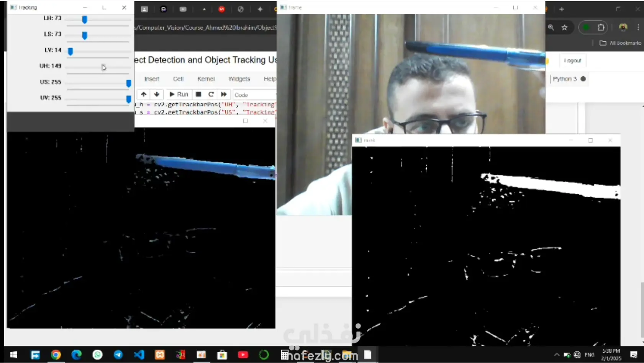Open the browser zoom magnifier icon

click(551, 28)
